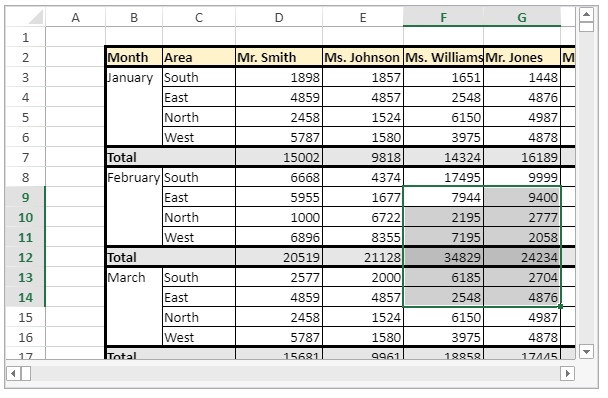Select row 7 header
The height and width of the screenshot is (398, 608).
(25, 157)
